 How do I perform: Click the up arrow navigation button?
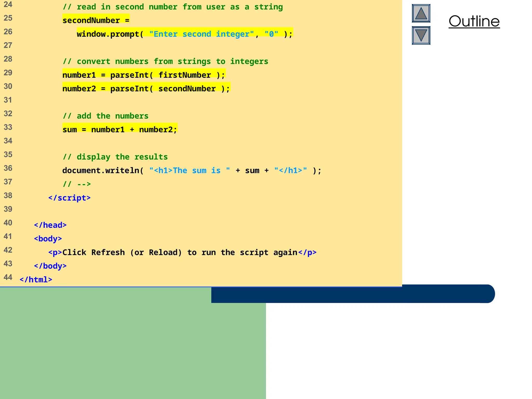coord(421,13)
